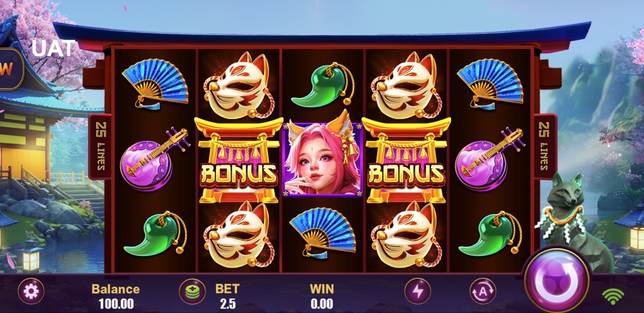Tap the purple lute symbol on first reel
This screenshot has height=313, width=644.
[154, 160]
